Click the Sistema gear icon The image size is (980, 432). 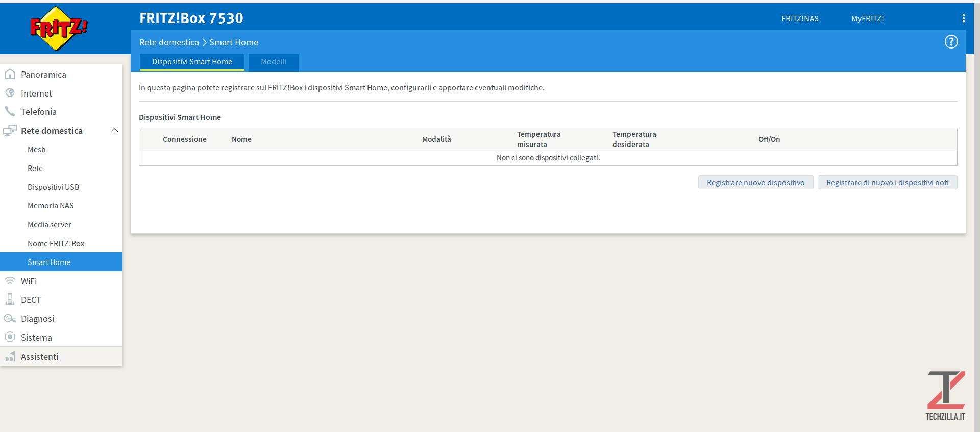[x=10, y=337]
